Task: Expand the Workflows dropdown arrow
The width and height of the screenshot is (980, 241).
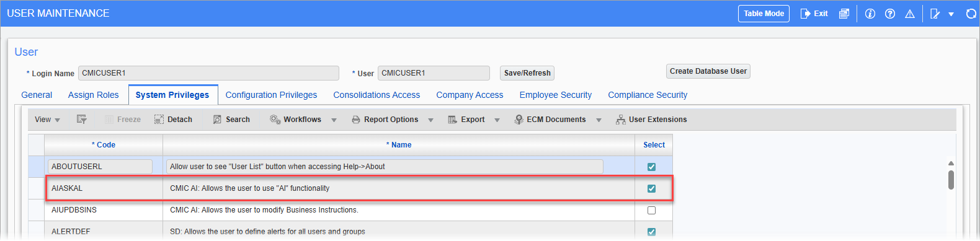Action: tap(334, 120)
